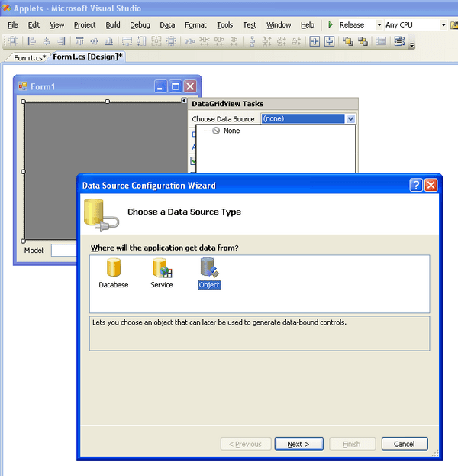
Task: Click Cancel in the wizard
Action: [x=405, y=444]
